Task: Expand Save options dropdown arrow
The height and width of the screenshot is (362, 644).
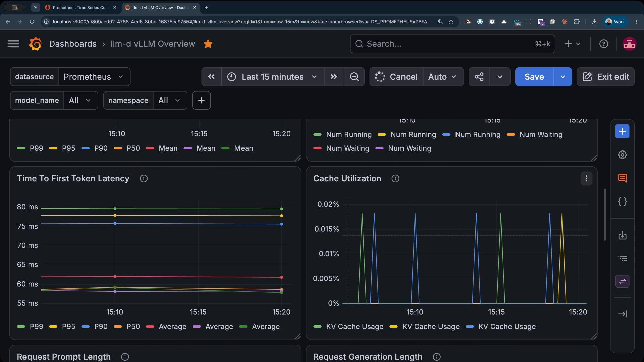Action: (x=562, y=77)
